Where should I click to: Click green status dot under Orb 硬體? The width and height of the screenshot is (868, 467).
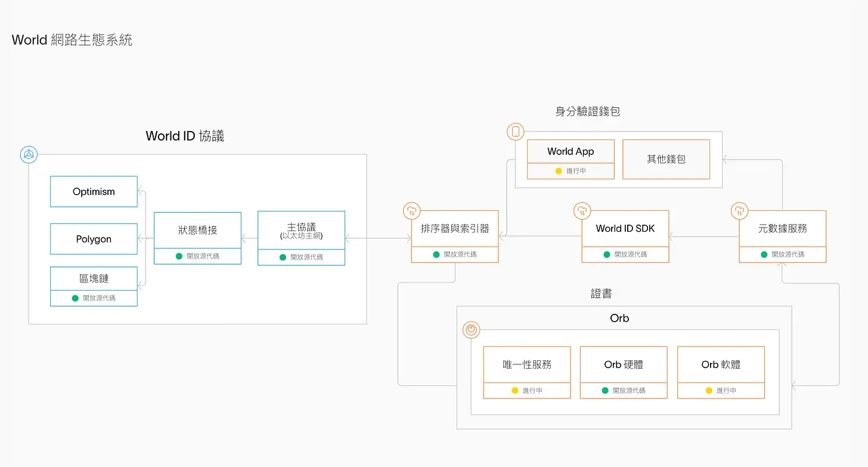605,391
